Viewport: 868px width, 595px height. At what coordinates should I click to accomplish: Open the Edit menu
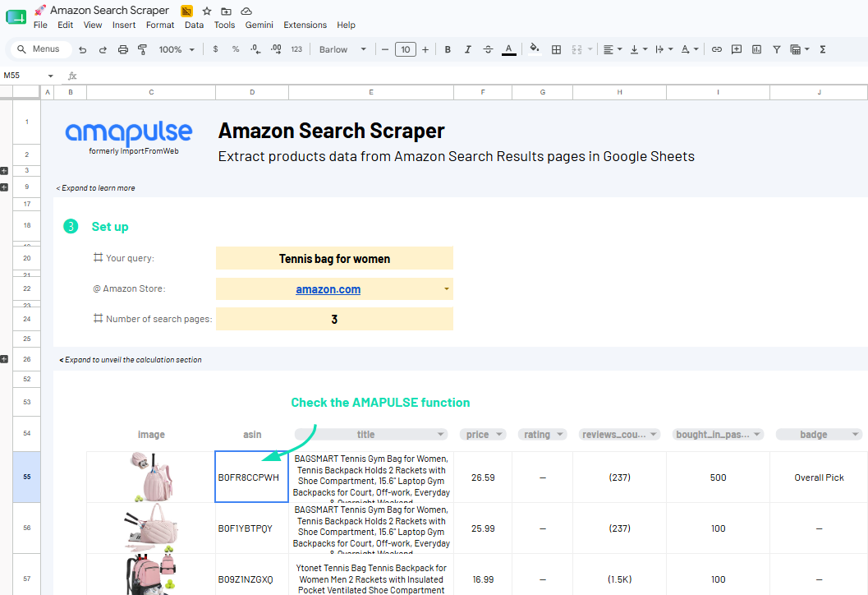[x=66, y=25]
